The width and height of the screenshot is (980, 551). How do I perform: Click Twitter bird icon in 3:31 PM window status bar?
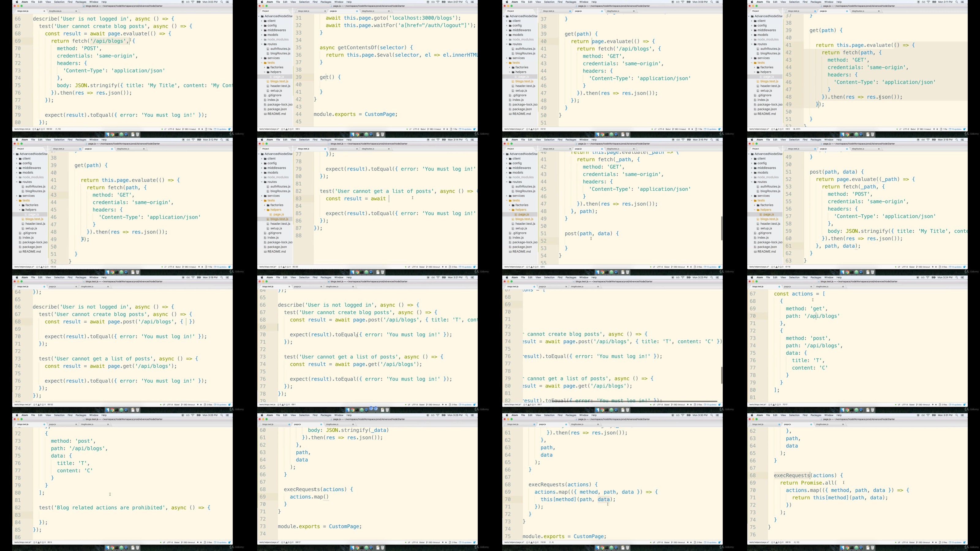pos(964,542)
